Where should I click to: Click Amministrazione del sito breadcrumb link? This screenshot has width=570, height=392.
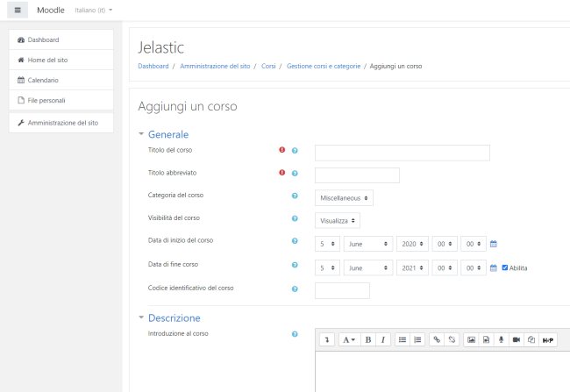pyautogui.click(x=215, y=66)
